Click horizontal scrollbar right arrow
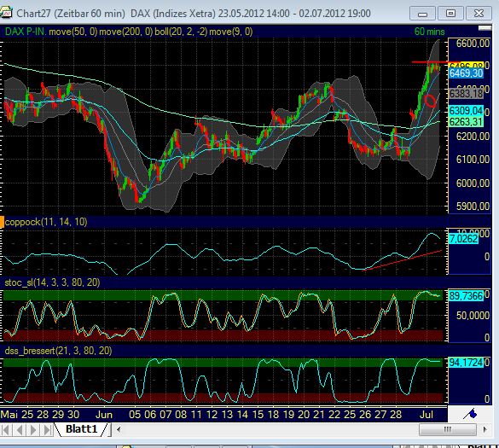This screenshot has width=499, height=448. click(x=484, y=429)
